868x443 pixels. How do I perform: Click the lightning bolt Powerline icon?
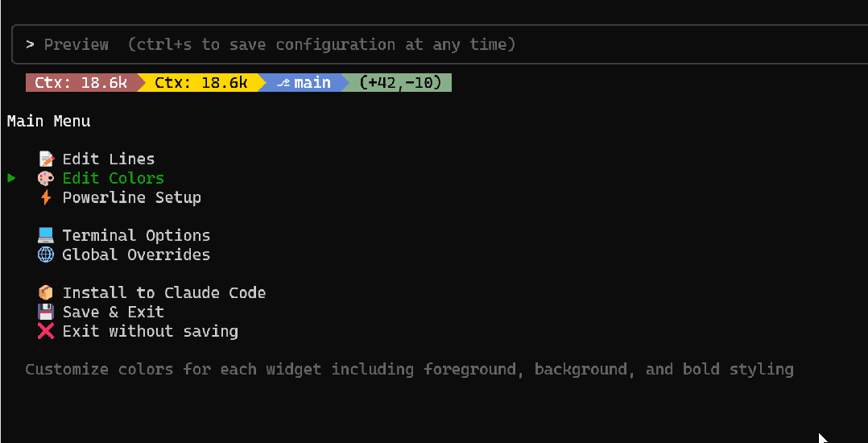click(x=46, y=197)
